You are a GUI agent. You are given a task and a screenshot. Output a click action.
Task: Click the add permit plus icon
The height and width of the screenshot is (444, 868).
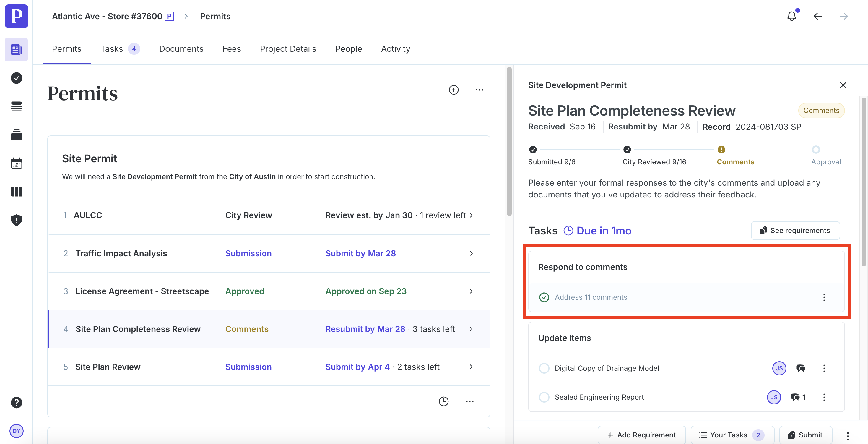(453, 90)
